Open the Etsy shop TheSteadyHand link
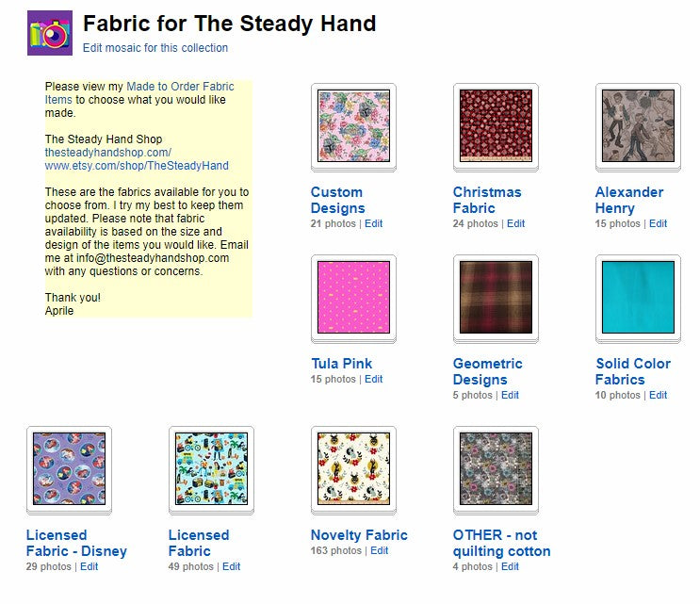The width and height of the screenshot is (700, 604). [x=137, y=166]
